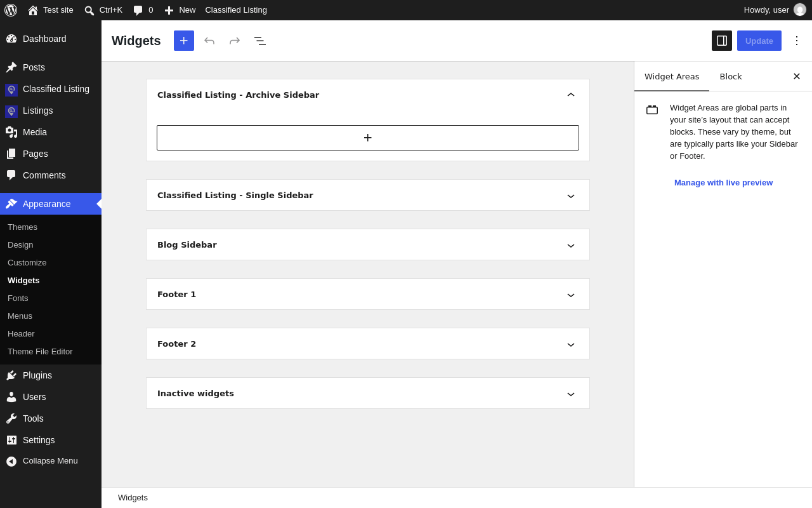Open the comments bubble in admin bar

coord(143,10)
